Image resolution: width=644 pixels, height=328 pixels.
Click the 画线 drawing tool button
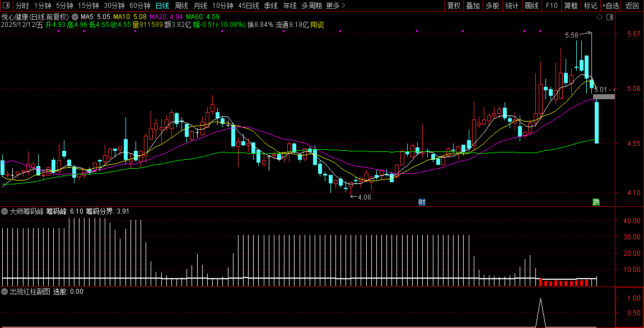(x=531, y=6)
